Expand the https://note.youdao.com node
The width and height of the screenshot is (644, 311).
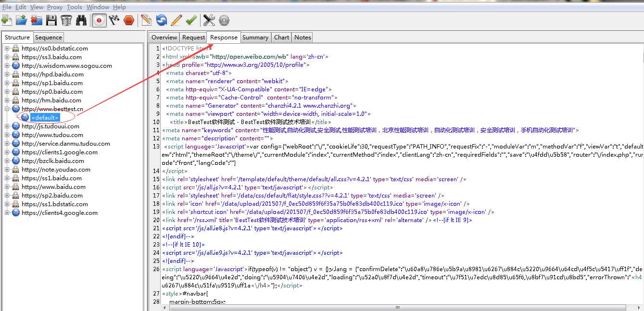[x=7, y=170]
